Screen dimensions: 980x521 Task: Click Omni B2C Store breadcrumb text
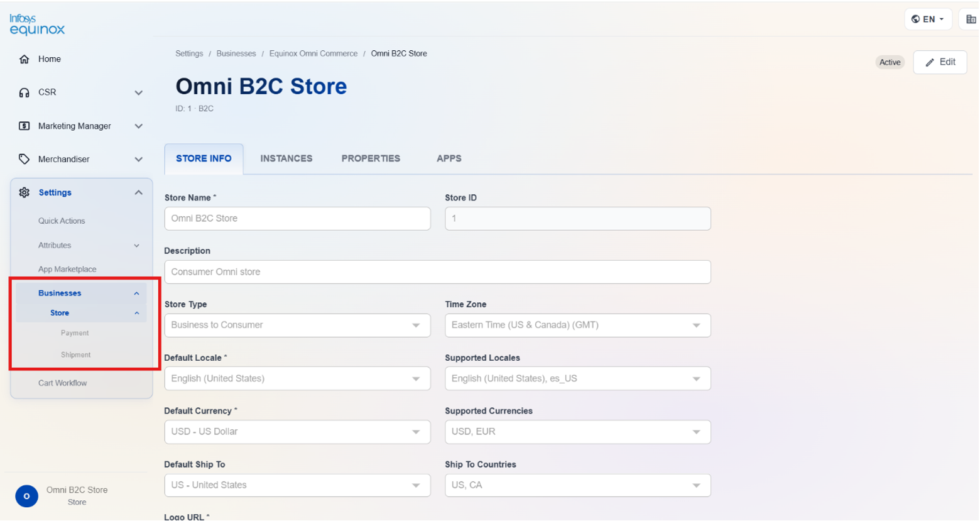[399, 53]
